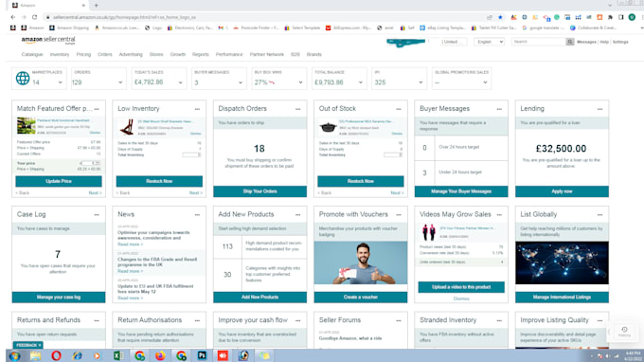Click the Update Price button

pyautogui.click(x=59, y=181)
